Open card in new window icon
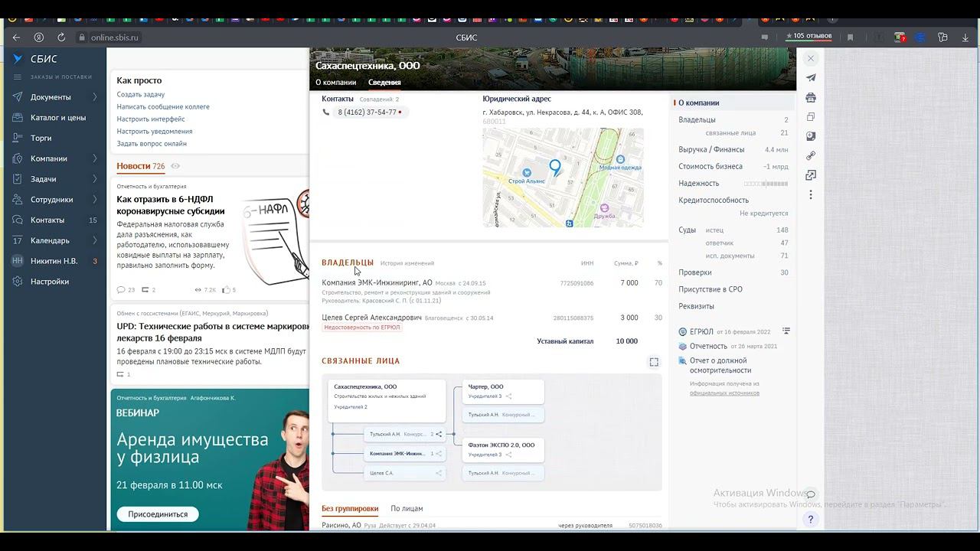The height and width of the screenshot is (551, 980). click(x=811, y=175)
